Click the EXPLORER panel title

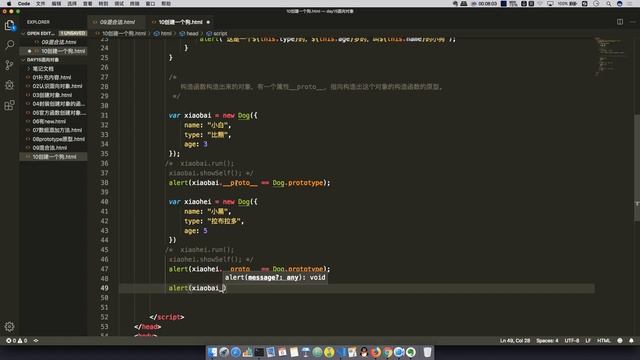(x=38, y=22)
